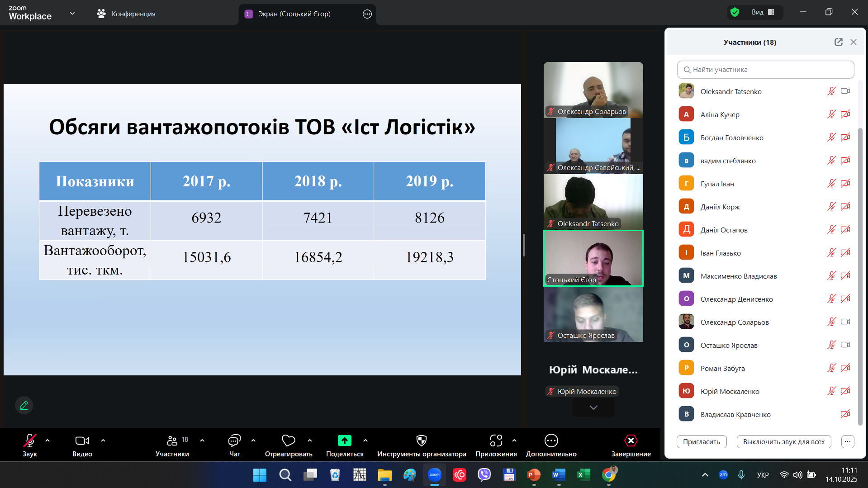Open Host tools shield icon
868x488 pixels.
pos(421,441)
